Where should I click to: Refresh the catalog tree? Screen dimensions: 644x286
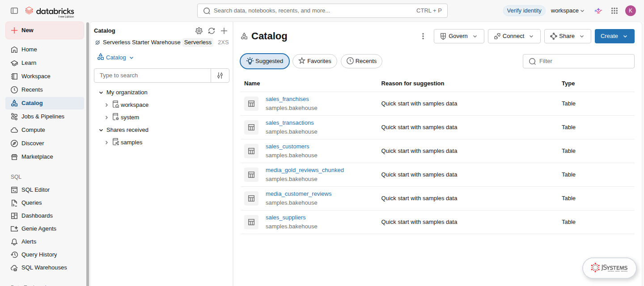point(212,31)
